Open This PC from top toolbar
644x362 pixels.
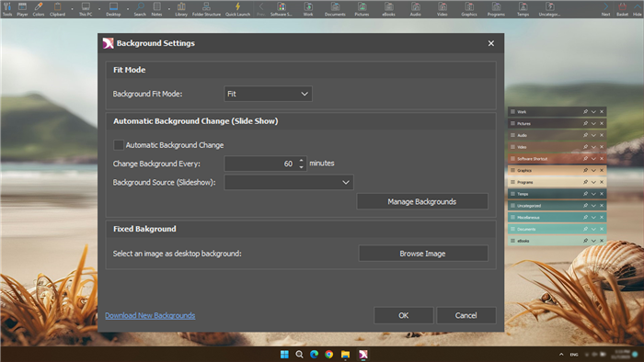(86, 9)
